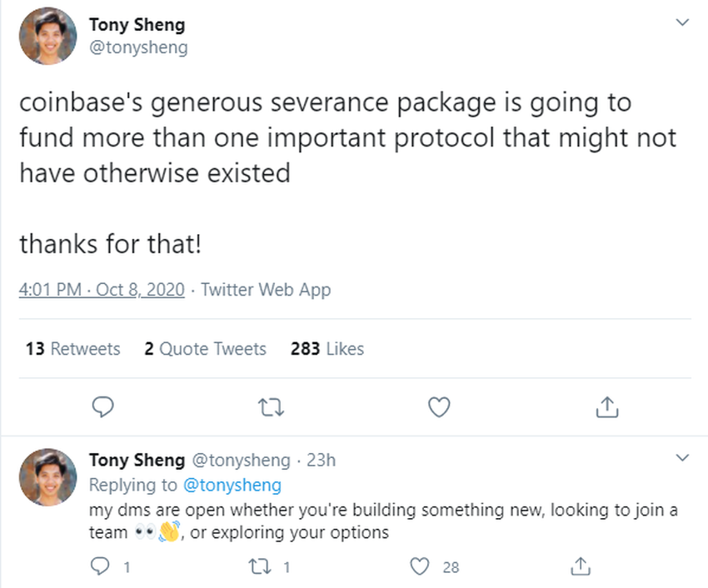
Task: Like the reply tweet with 28 likes
Action: tap(421, 566)
